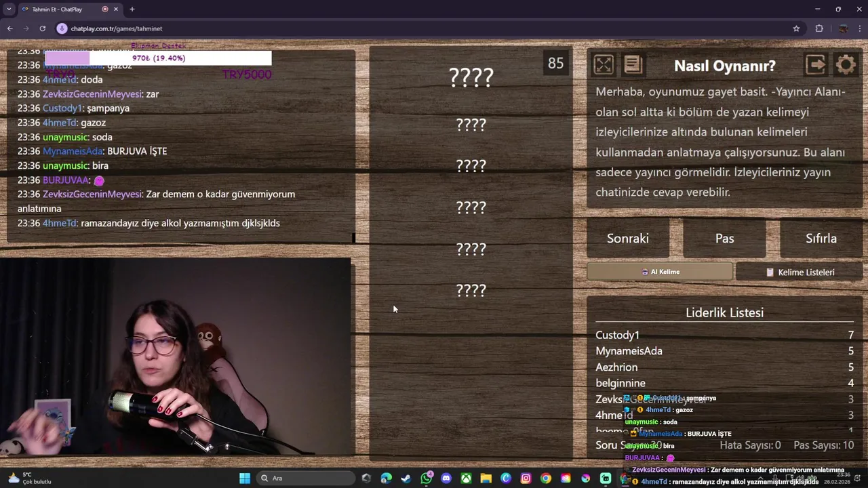The width and height of the screenshot is (868, 488).
Task: Open Instagram from the taskbar
Action: point(526,479)
